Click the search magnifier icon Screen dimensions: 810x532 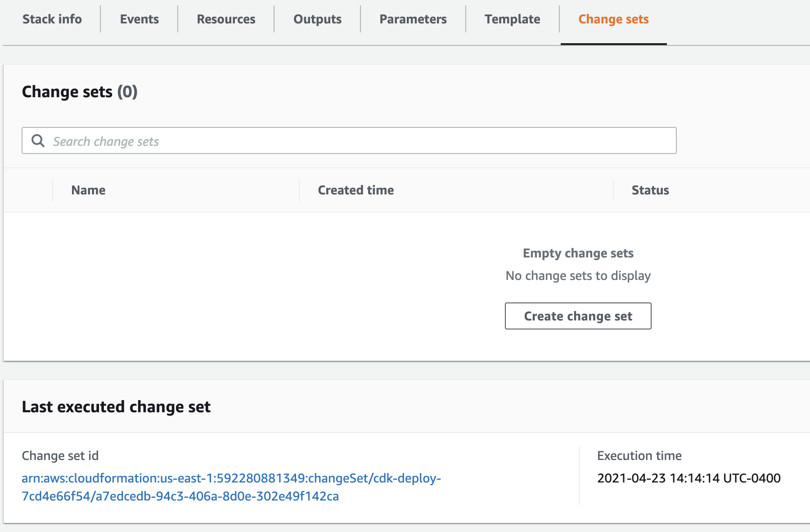(38, 140)
